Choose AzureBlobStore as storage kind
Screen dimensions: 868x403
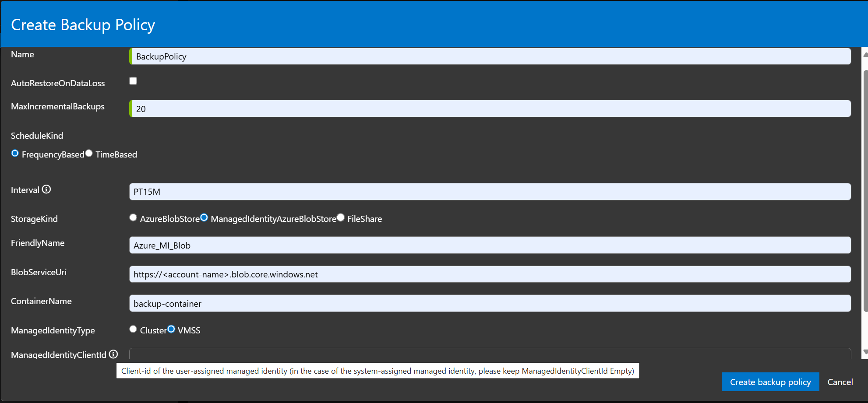click(x=133, y=217)
